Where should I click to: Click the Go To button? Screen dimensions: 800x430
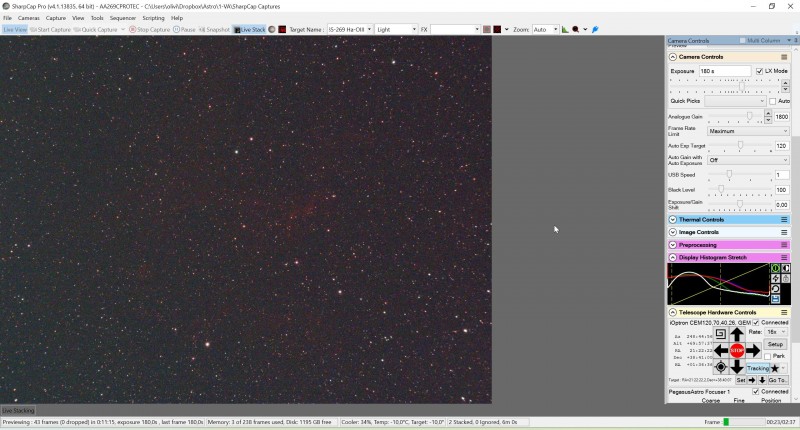(x=777, y=380)
